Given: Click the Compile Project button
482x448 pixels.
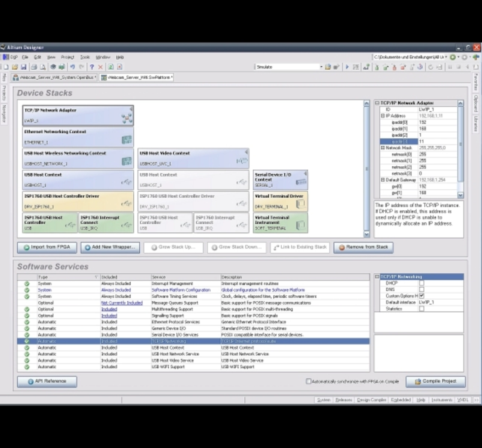Looking at the screenshot, I should pyautogui.click(x=436, y=381).
